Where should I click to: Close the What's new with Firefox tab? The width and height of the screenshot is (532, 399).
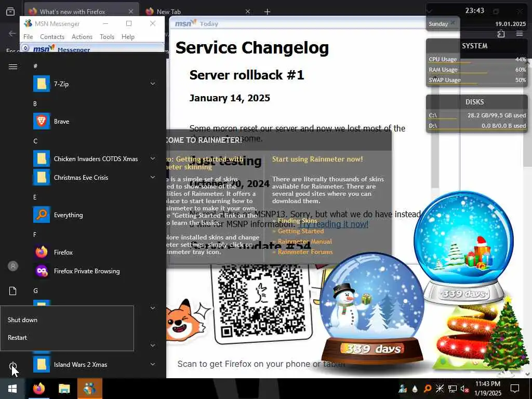(x=131, y=11)
